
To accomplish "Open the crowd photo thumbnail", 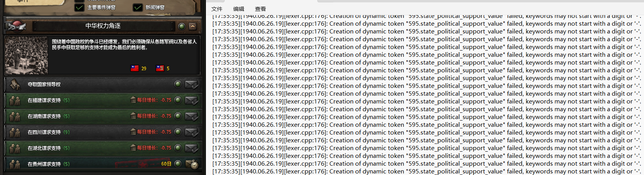I will point(26,56).
